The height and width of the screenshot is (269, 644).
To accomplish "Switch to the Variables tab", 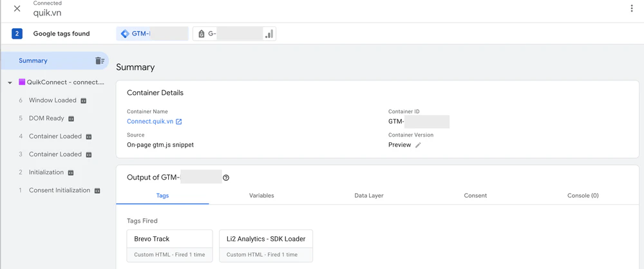I will [x=261, y=196].
